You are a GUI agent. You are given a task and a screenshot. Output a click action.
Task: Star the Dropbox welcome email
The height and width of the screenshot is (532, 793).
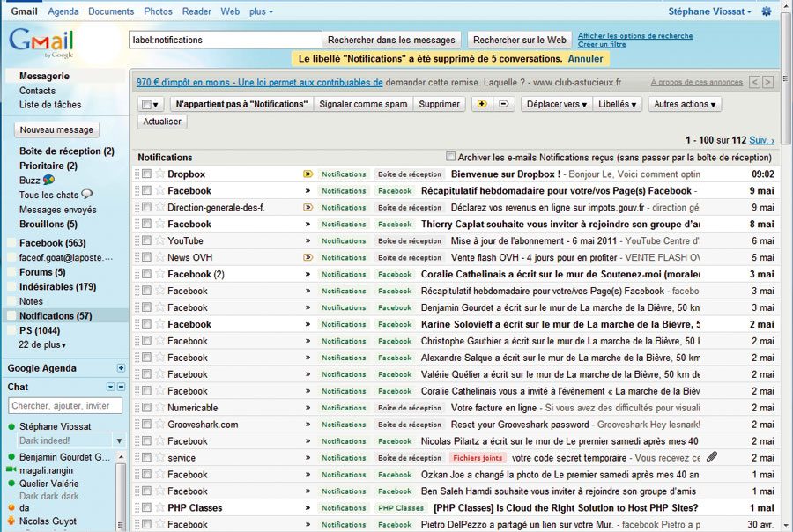(x=159, y=174)
